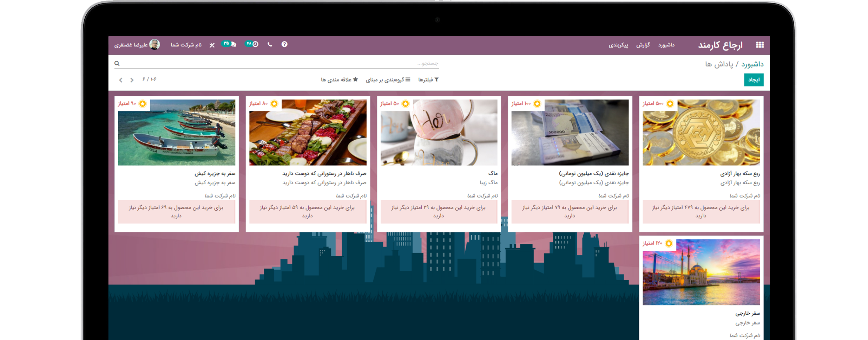The height and width of the screenshot is (340, 868).
Task: Expand the علاقه مندی ها favorites dropdown
Action: (x=339, y=80)
